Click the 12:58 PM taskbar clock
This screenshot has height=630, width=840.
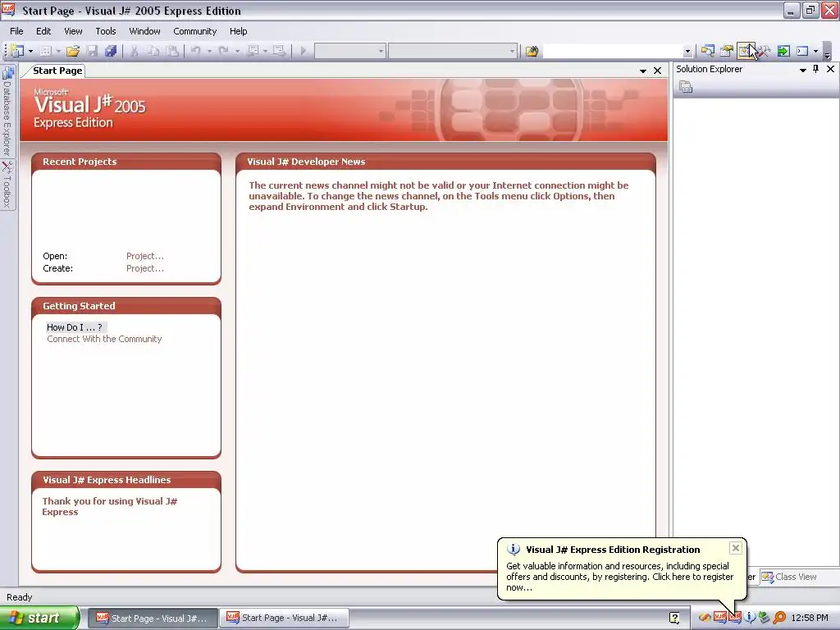click(810, 618)
